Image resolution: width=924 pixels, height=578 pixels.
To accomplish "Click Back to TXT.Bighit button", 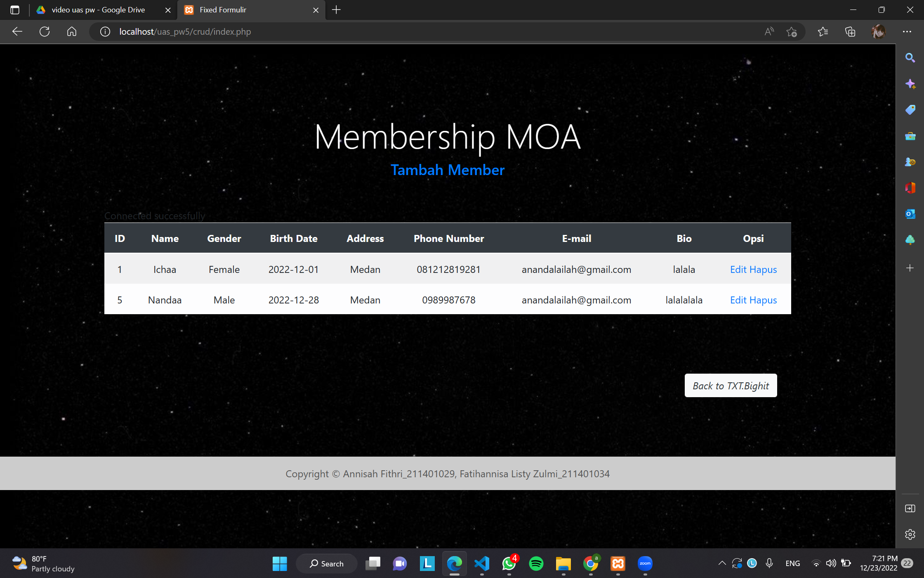I will pos(731,386).
